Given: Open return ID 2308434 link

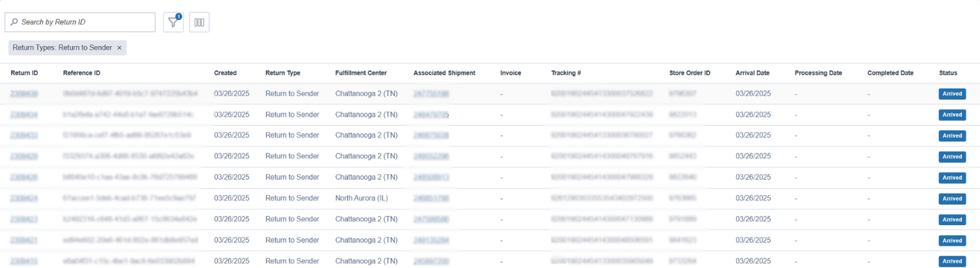Looking at the screenshot, I should click(24, 115).
